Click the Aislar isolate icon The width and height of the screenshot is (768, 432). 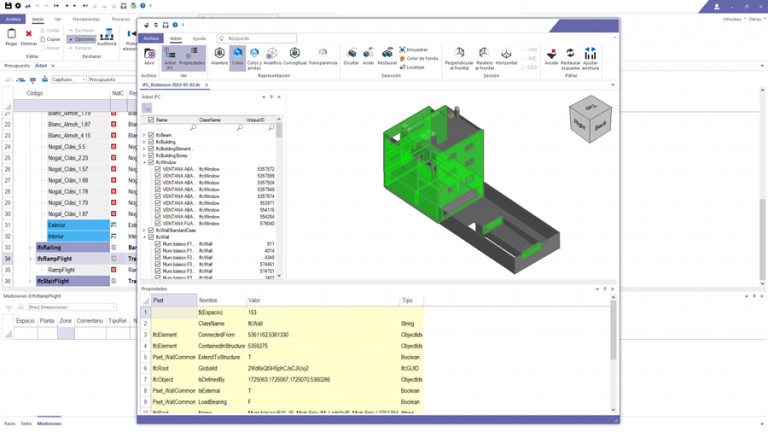click(370, 56)
